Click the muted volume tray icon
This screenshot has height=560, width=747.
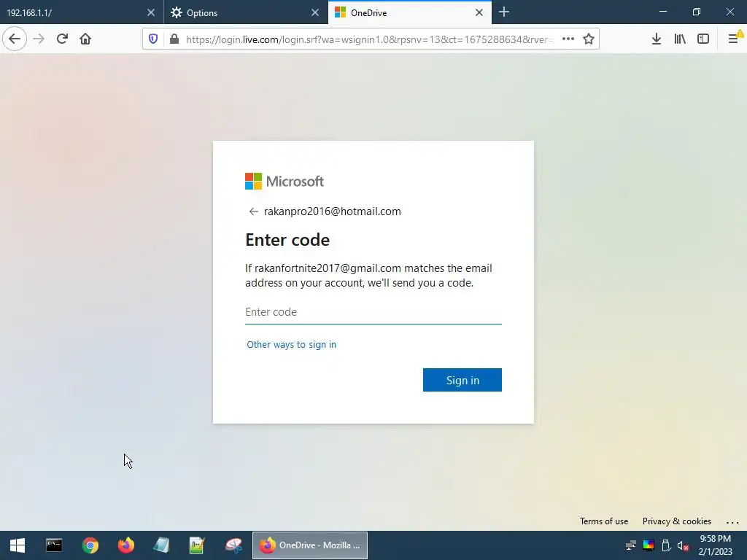(683, 545)
